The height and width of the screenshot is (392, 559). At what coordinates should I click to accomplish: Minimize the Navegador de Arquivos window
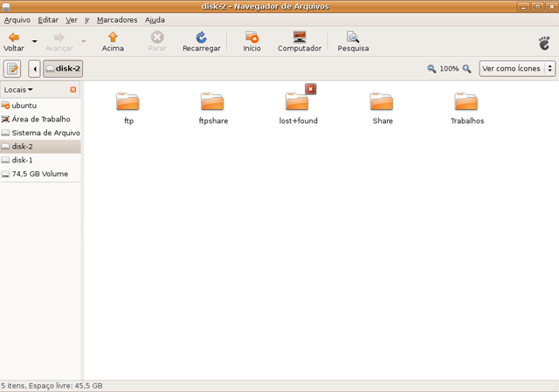[x=523, y=6]
